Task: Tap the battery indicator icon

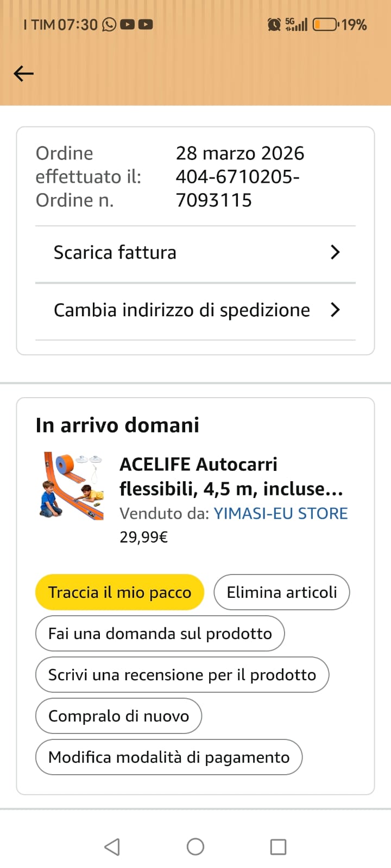Action: (x=325, y=24)
